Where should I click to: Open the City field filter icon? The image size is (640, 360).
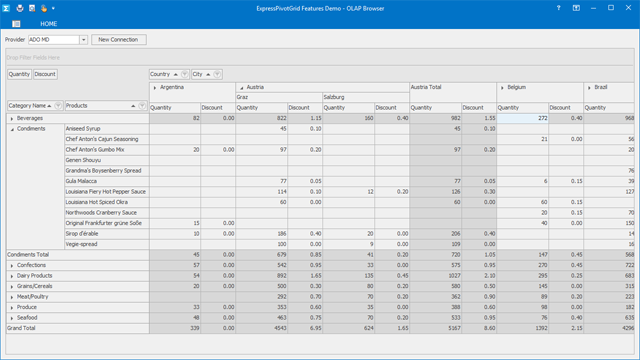[217, 74]
